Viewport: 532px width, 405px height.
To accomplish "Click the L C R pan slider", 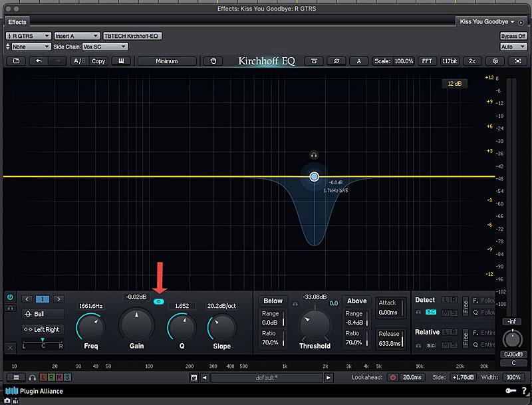I will coord(43,343).
